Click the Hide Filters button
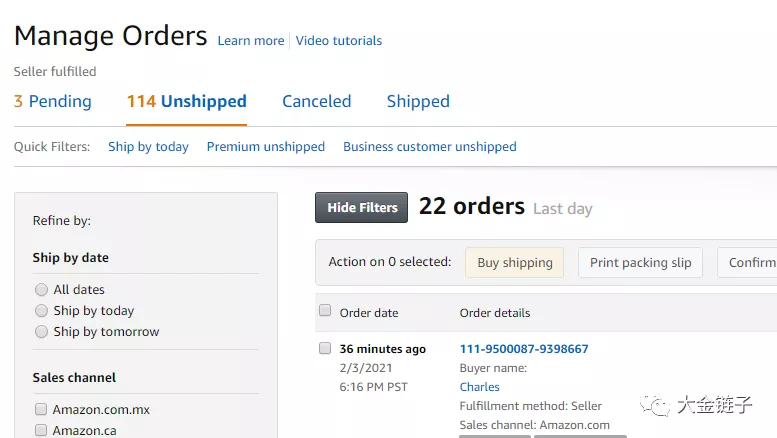The width and height of the screenshot is (777, 438). pos(361,207)
